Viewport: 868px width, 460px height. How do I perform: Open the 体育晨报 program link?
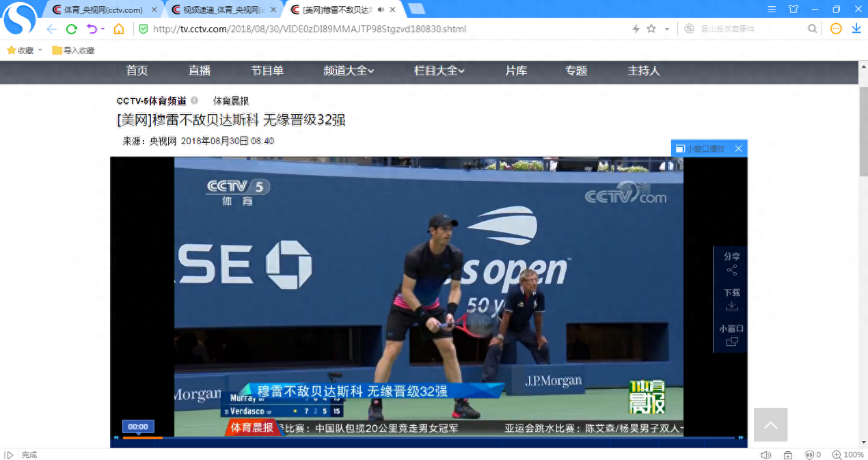[x=231, y=100]
